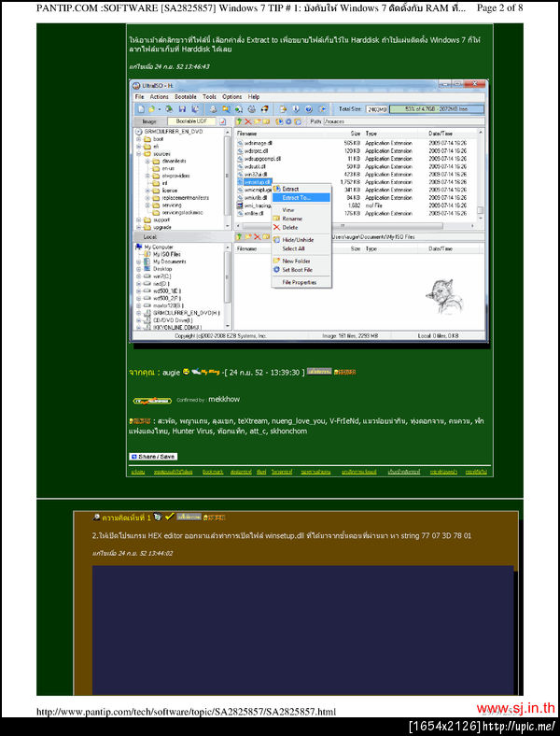
Task: Click the blue floppy Save icon
Action: tap(182, 109)
